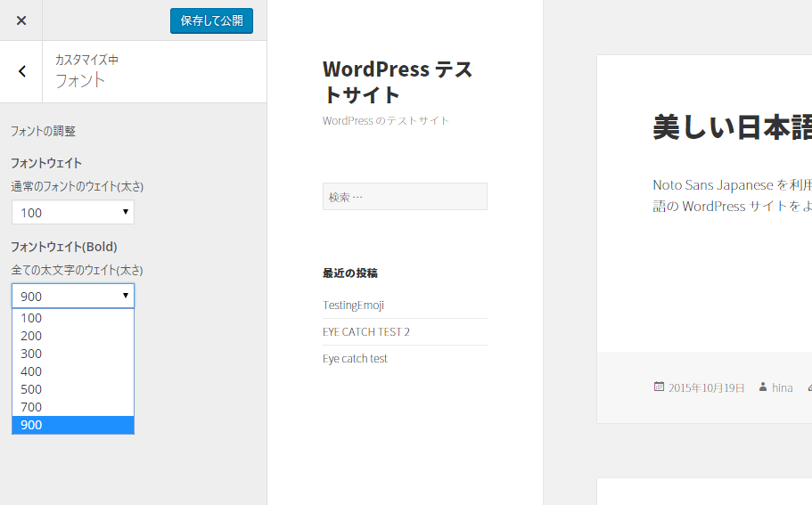Click the calendar icon beside the post date
The image size is (812, 505).
pyautogui.click(x=659, y=386)
